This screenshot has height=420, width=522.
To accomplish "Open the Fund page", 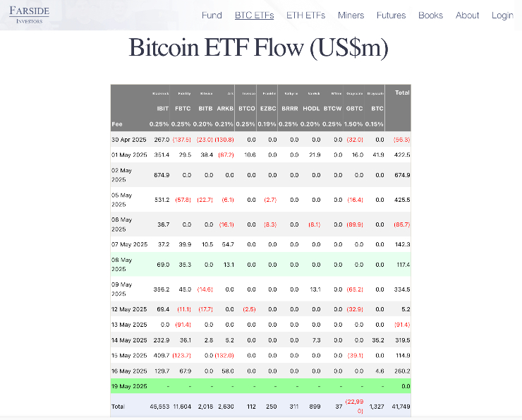I will pos(212,16).
